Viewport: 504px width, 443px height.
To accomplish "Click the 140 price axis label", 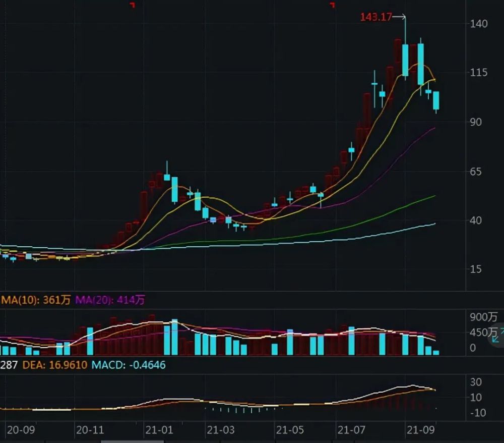I will coord(479,24).
